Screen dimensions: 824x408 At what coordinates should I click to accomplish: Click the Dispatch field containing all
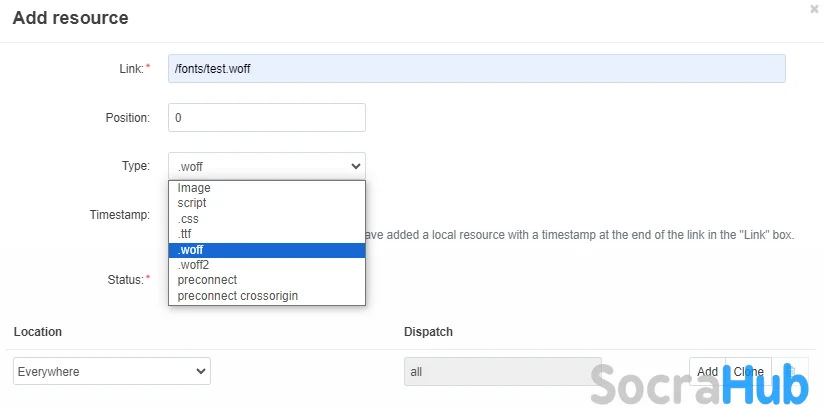(502, 371)
